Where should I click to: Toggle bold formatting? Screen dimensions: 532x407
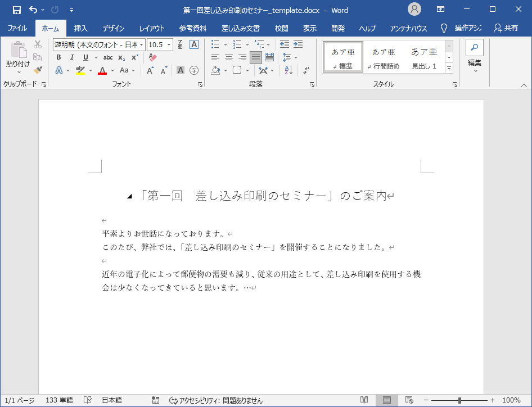[58, 57]
